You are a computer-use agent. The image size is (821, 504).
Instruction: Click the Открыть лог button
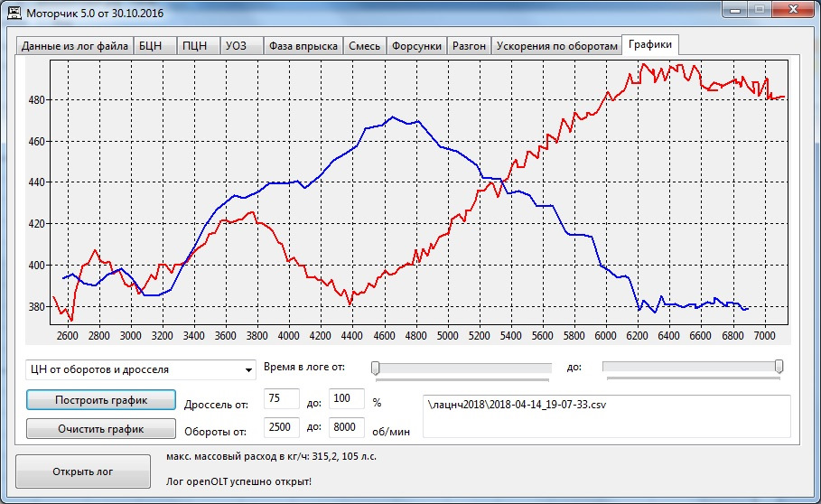[x=83, y=471]
